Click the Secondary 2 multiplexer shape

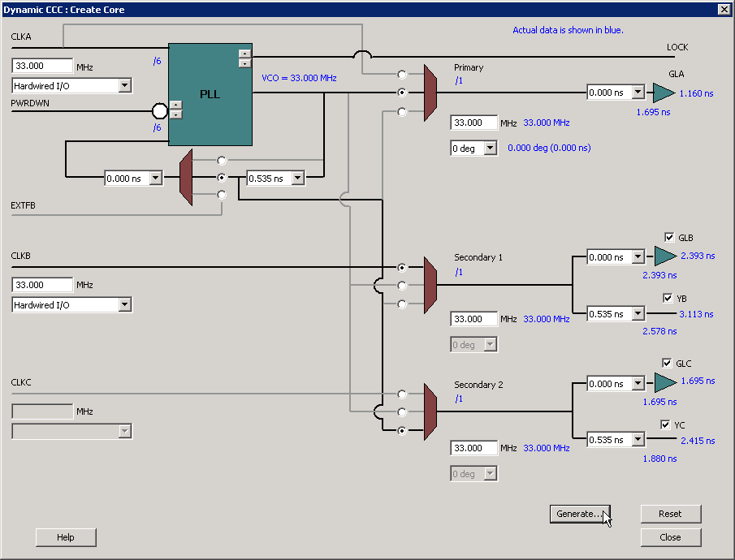pyautogui.click(x=430, y=411)
